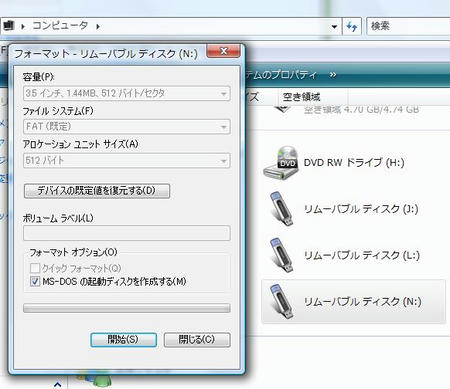Viewport: 450px width, 389px height.
Task: Click the リムーバブル ディスク (L:) label
Action: point(362,256)
